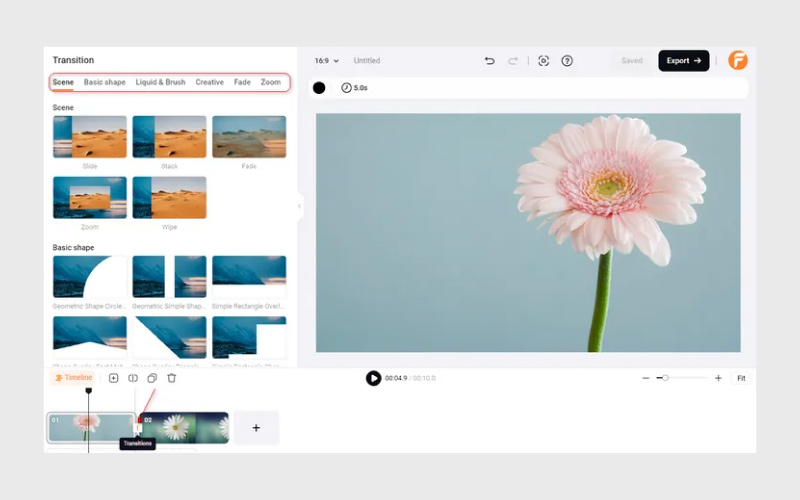Zoom out the timeline with minus icon

[x=645, y=378]
